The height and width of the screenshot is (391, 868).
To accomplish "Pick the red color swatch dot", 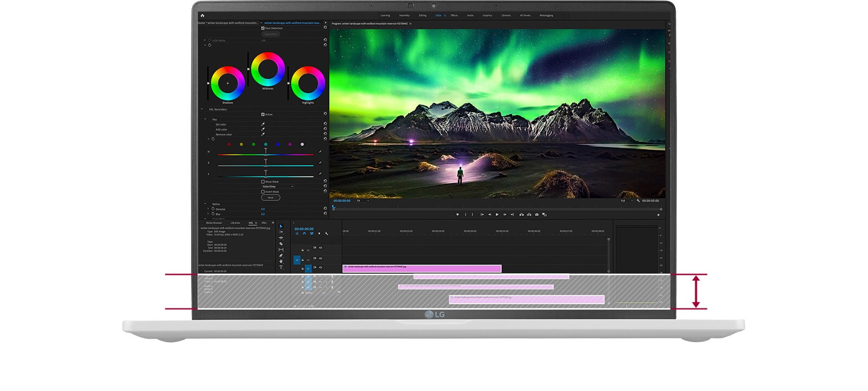I will 229,144.
